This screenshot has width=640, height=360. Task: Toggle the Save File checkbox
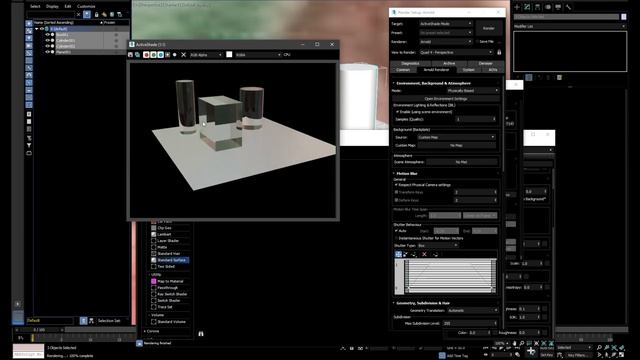pos(477,42)
